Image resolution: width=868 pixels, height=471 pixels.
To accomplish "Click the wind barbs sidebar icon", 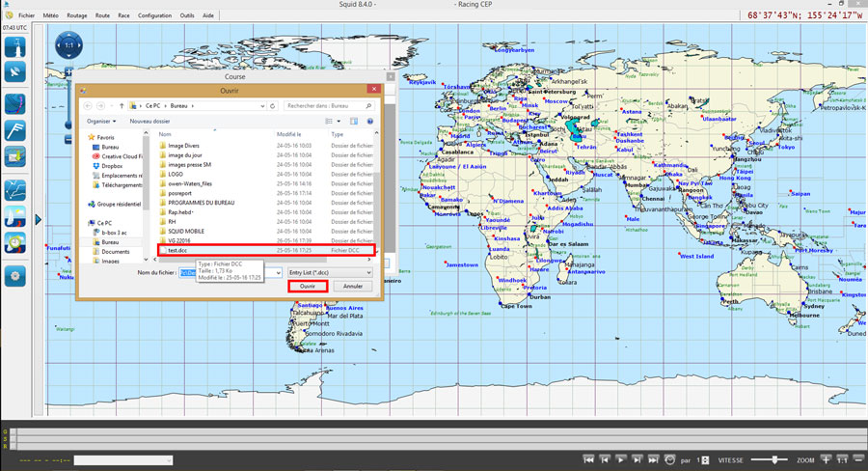I will tap(15, 128).
